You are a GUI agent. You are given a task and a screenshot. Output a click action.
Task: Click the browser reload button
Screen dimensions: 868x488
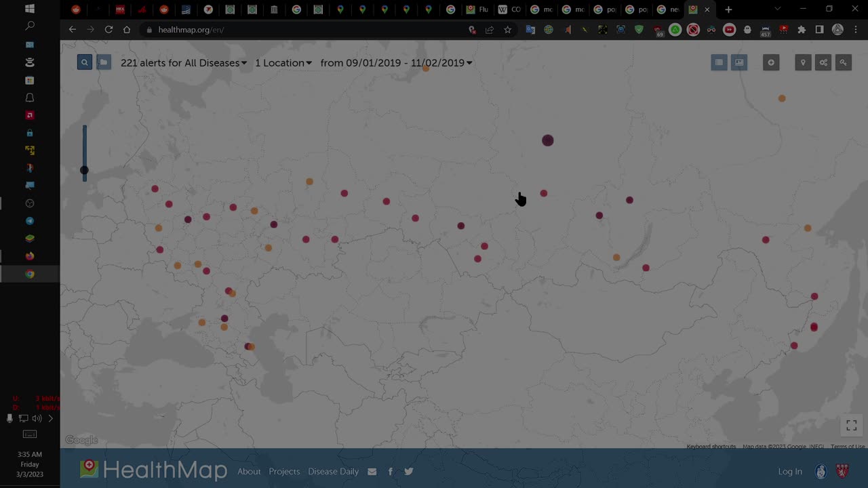(108, 30)
